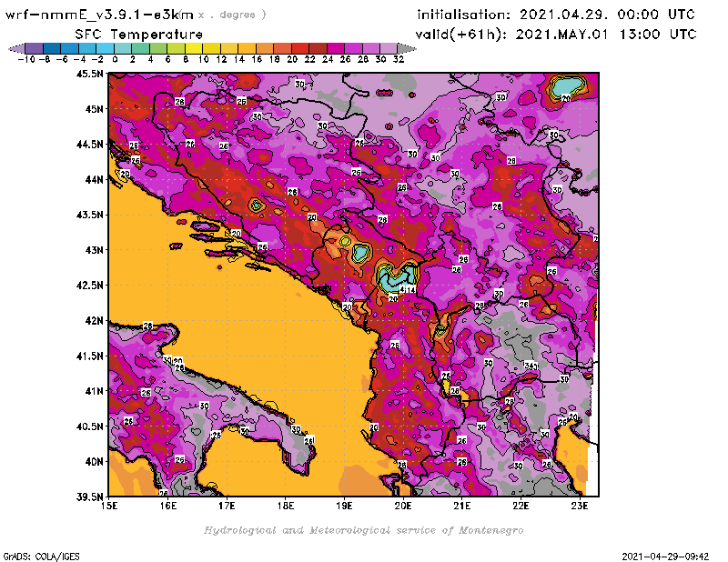Click the 16E longitude axis label
The image size is (728, 562).
[168, 506]
